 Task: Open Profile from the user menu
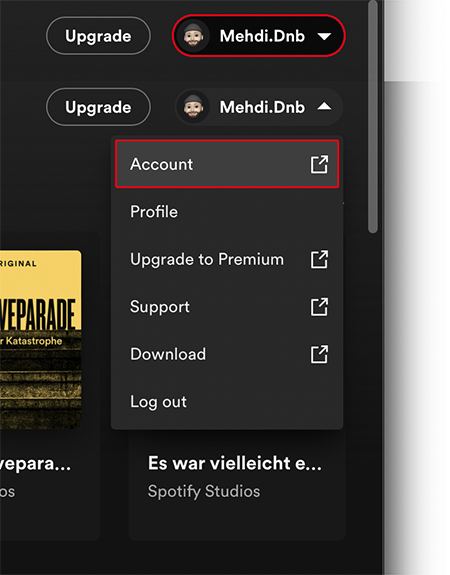[x=227, y=212]
